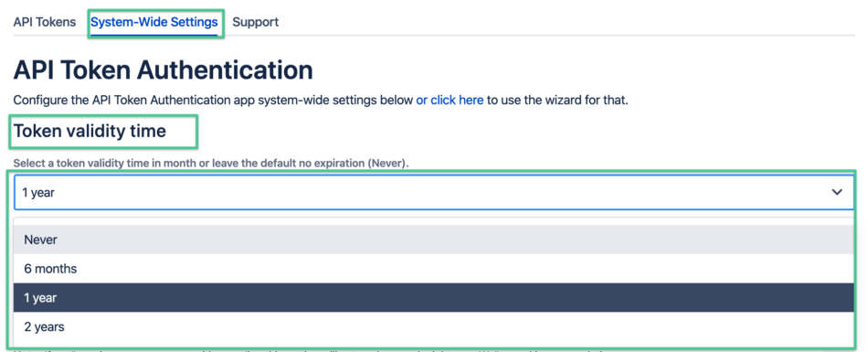
Task: Click the 'Select a token validity time' helper text
Action: pos(214,164)
